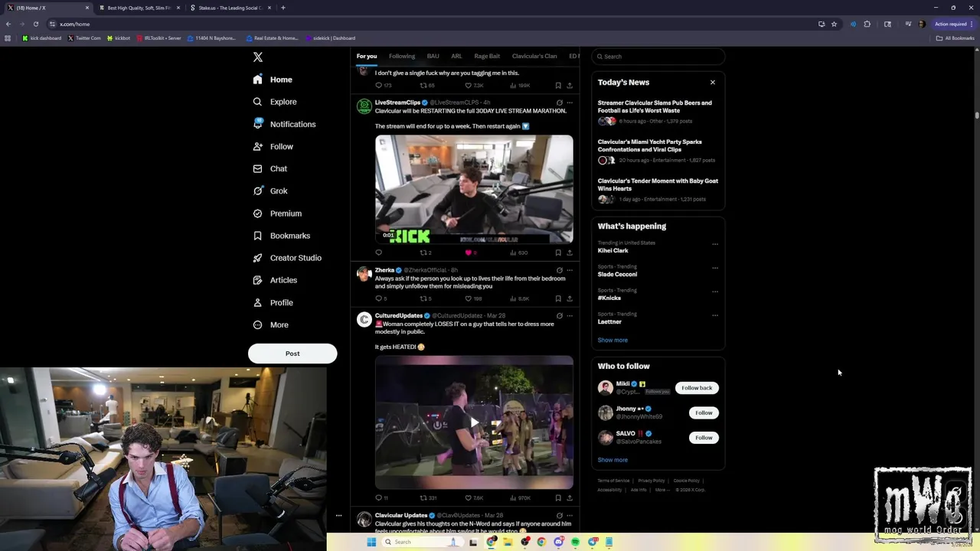Open the Chat section
980x551 pixels.
pyautogui.click(x=269, y=168)
